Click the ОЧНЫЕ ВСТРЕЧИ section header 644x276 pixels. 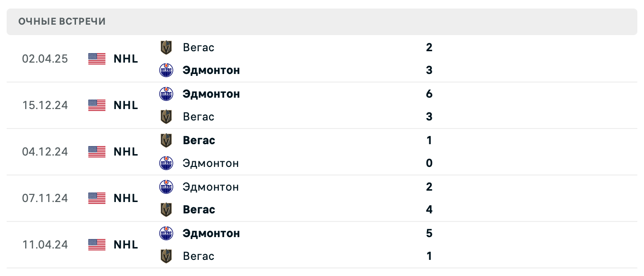click(x=62, y=21)
